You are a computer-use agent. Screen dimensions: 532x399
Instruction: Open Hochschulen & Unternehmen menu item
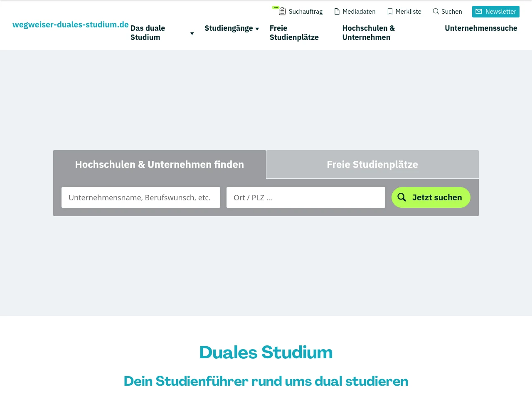coord(369,33)
